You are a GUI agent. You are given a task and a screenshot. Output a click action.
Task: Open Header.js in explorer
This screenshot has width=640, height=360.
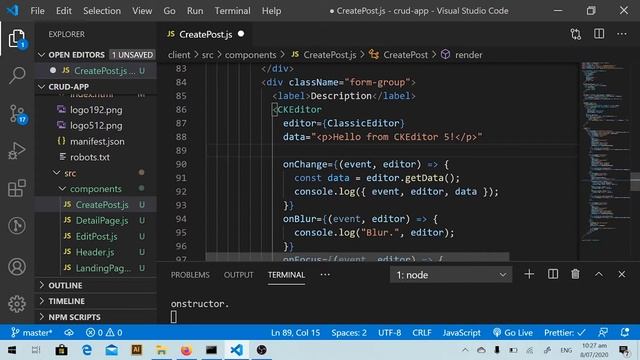(x=96, y=252)
